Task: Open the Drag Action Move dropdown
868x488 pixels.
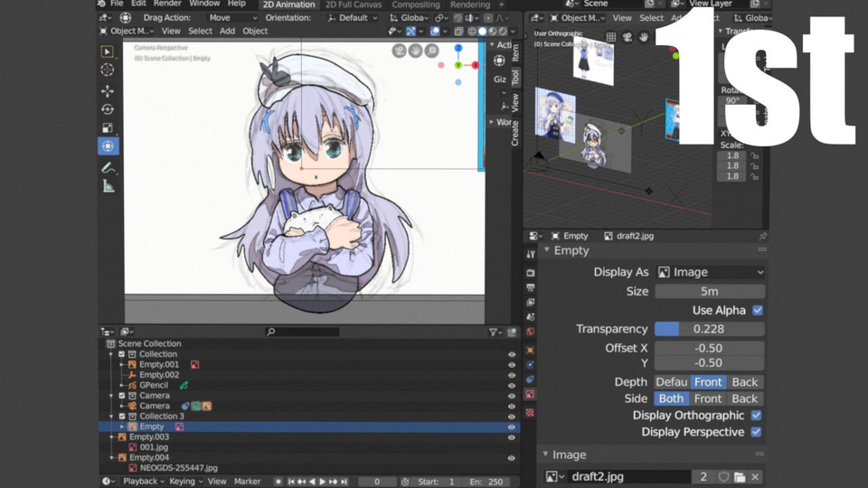Action: pos(231,18)
